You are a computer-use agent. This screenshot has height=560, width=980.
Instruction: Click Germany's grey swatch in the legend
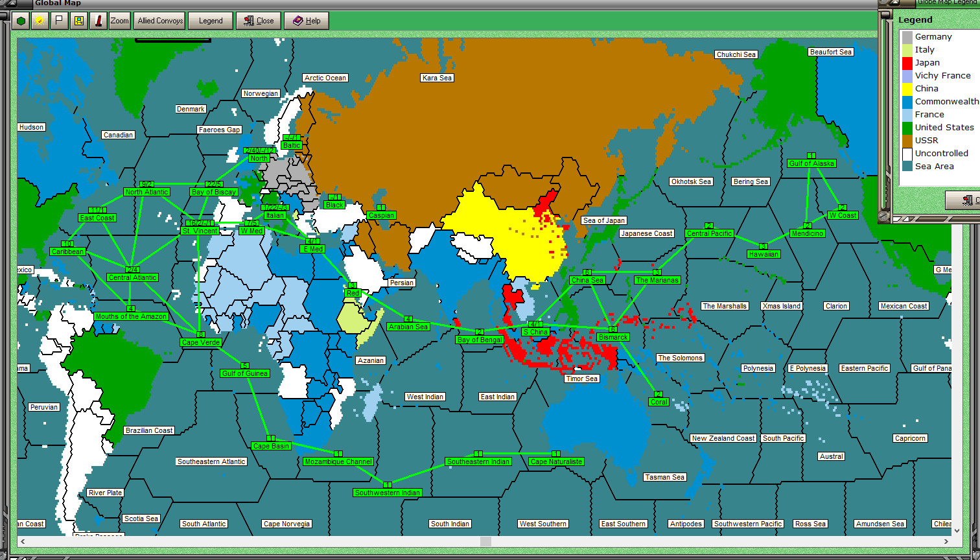907,37
